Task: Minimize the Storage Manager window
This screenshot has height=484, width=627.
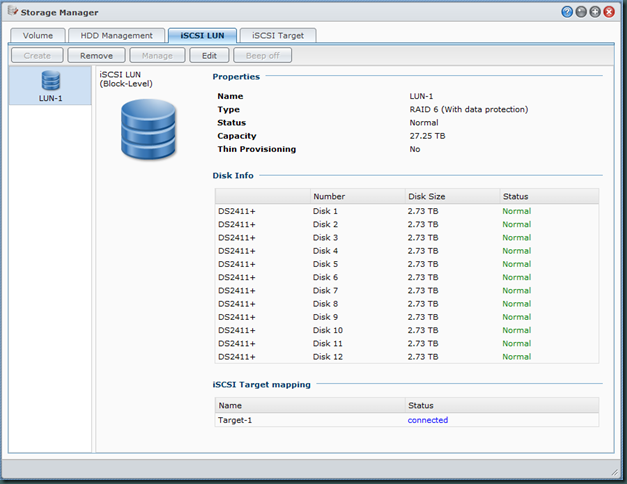Action: coord(581,12)
